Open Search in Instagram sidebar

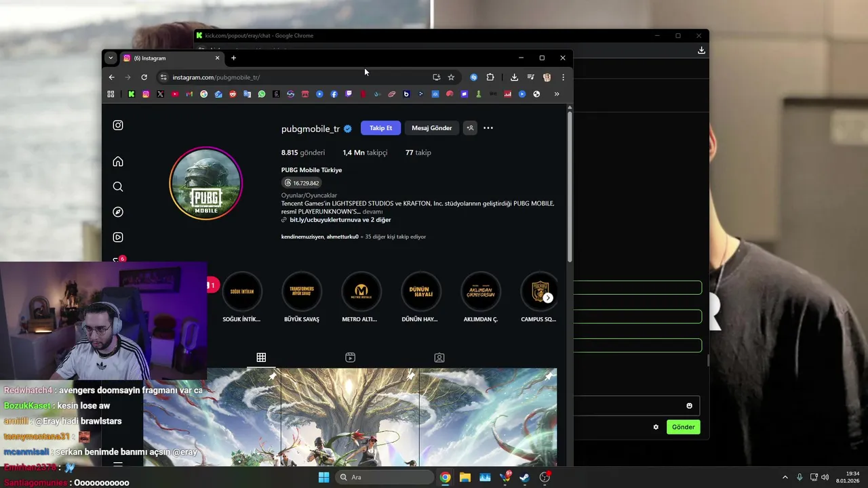(x=118, y=186)
